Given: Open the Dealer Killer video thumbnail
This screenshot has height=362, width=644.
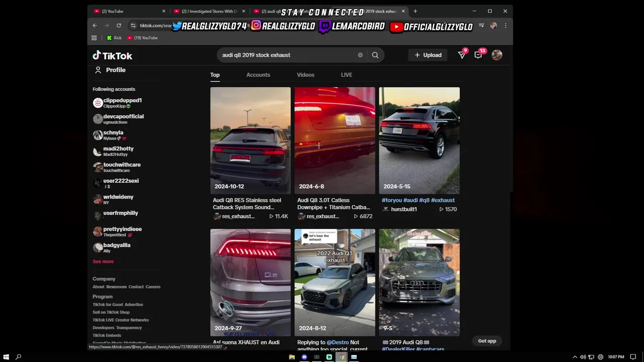Looking at the screenshot, I should coord(420,283).
